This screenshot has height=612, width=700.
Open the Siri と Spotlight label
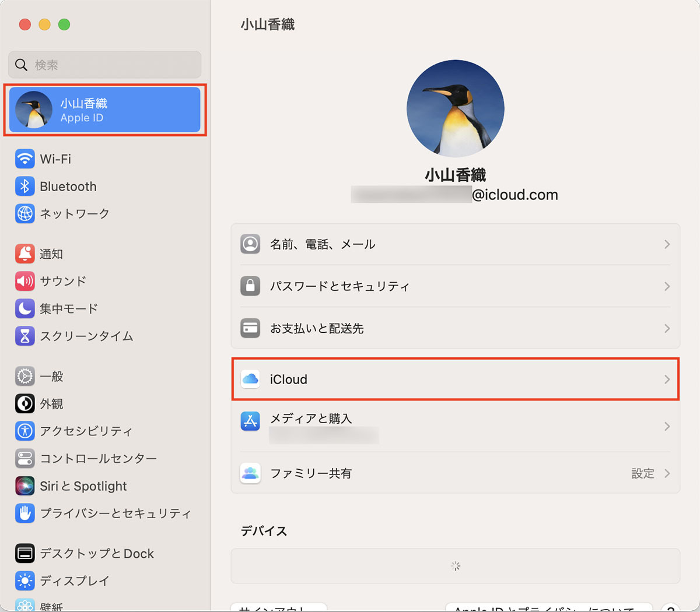[83, 486]
